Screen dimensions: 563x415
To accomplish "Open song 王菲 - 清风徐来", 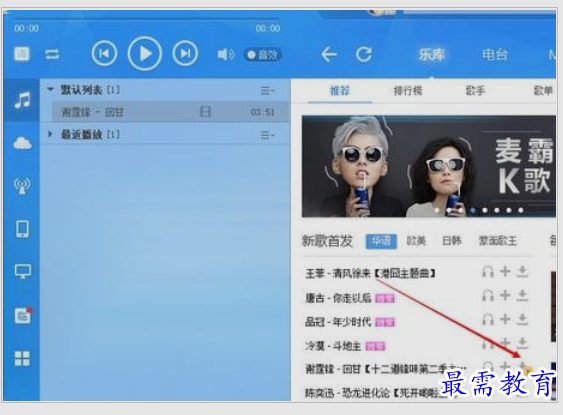I will pyautogui.click(x=370, y=274).
